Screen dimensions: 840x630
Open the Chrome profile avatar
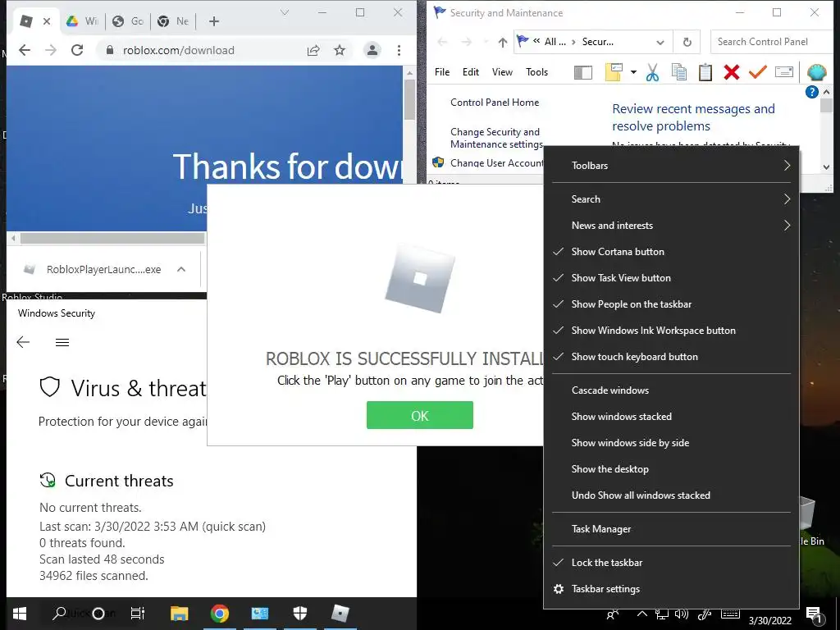372,50
